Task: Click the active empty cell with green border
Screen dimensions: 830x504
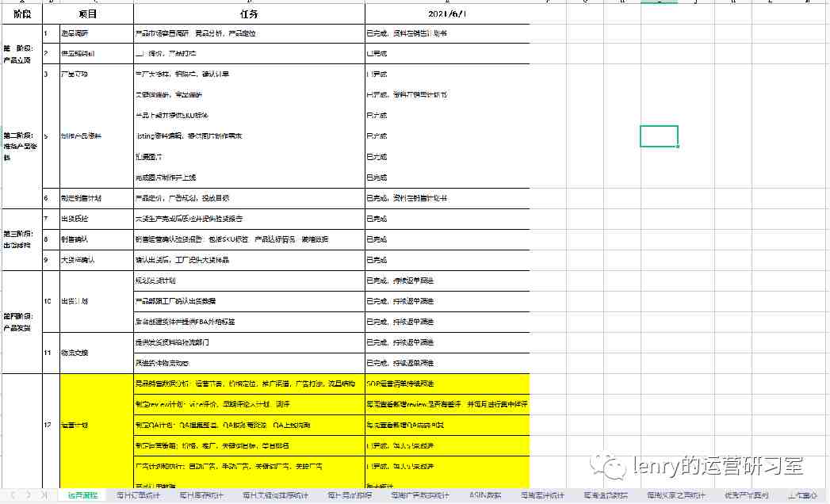Action: [x=659, y=136]
